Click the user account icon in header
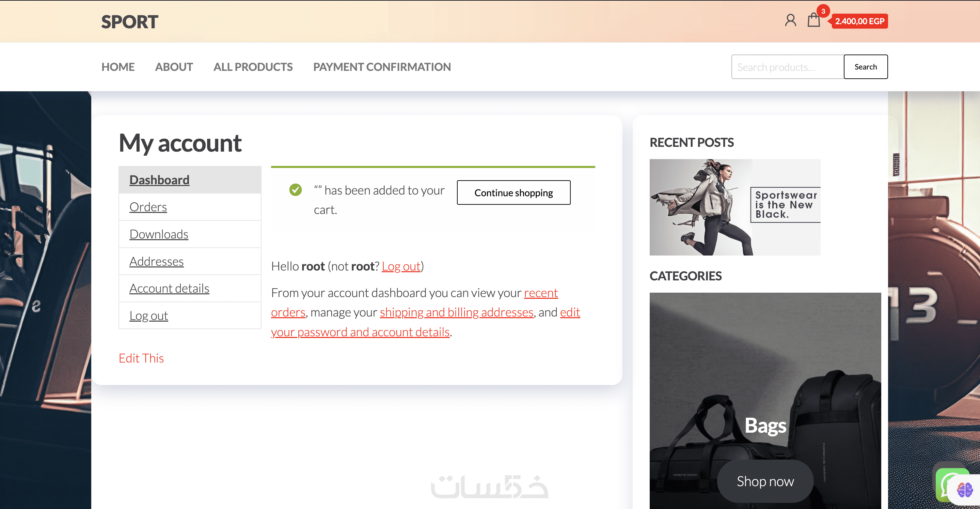Screen dimensions: 980x509 [790, 20]
